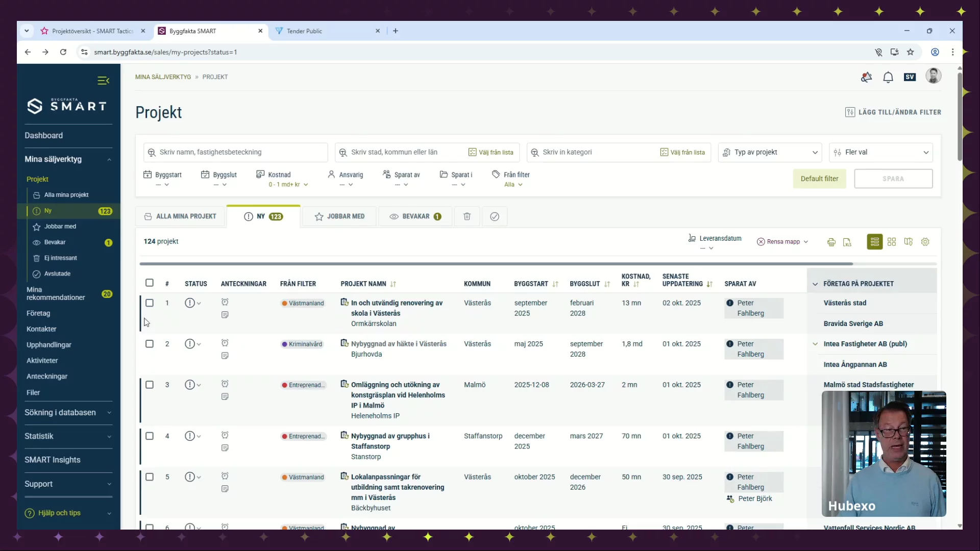980x551 pixels.
Task: Export the list via the file export icon
Action: coord(847,242)
